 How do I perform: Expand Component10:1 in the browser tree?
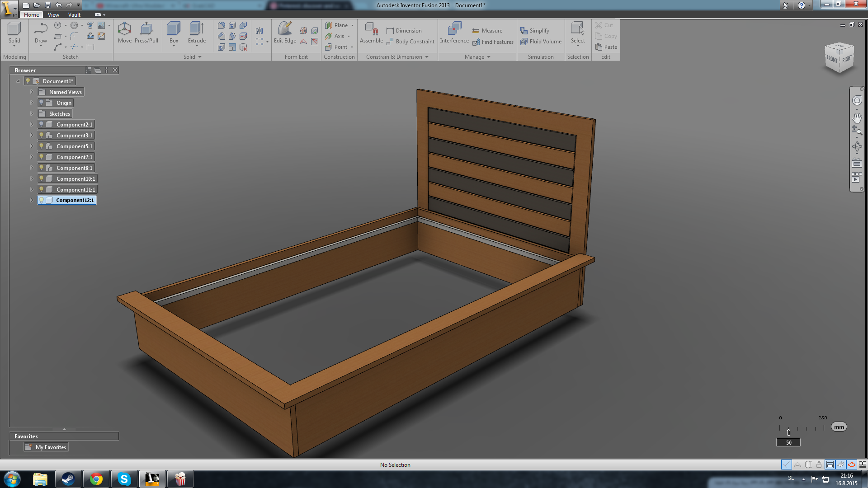[x=32, y=178]
